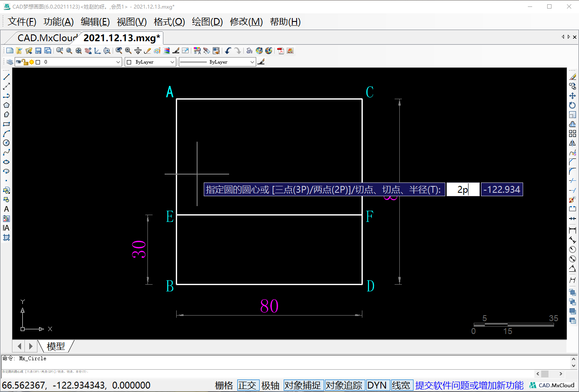Open the 修改(M) menu

coord(246,21)
